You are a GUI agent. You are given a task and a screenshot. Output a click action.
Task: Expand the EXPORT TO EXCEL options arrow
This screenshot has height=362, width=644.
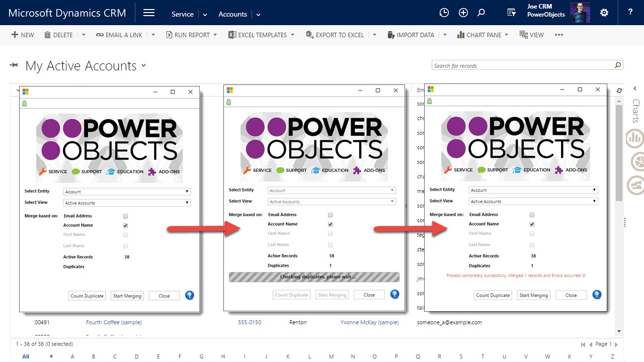pyautogui.click(x=374, y=35)
